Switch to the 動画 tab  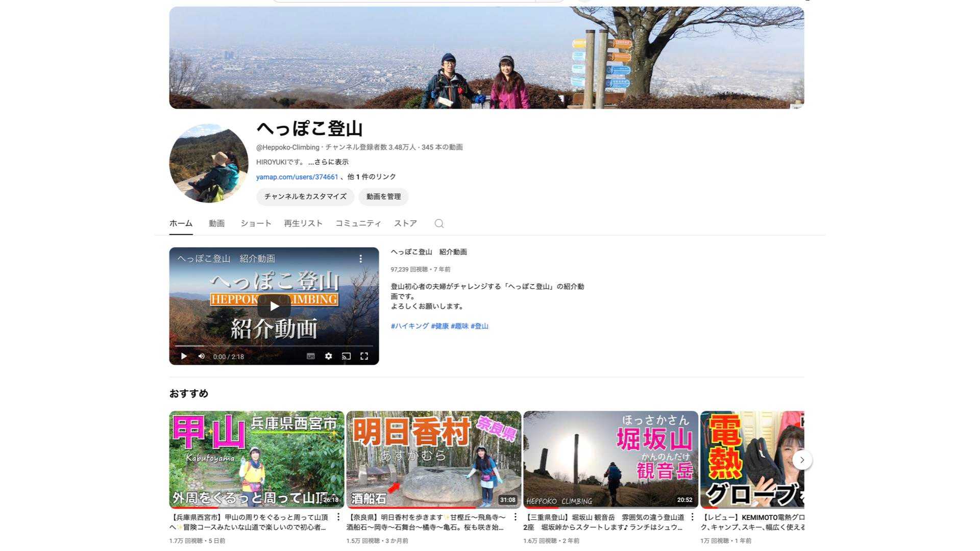216,223
